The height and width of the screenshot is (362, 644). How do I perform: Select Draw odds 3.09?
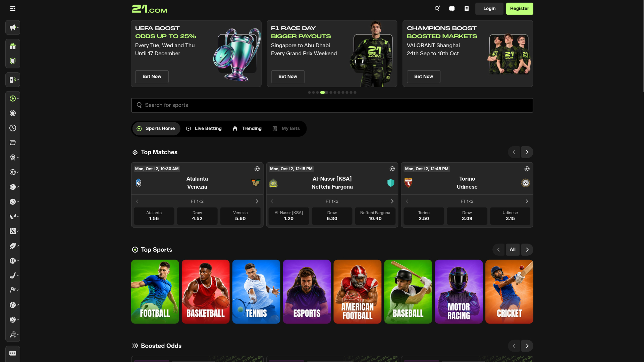pyautogui.click(x=467, y=216)
